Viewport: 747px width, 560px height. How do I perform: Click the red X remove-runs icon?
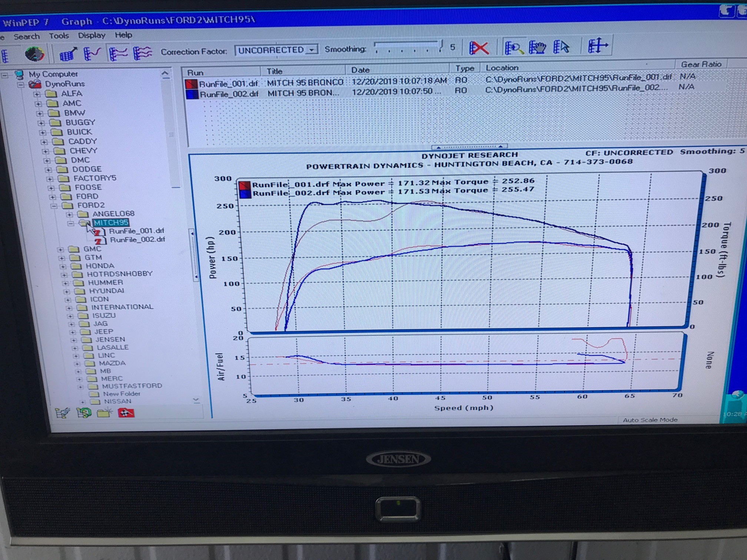coord(479,48)
